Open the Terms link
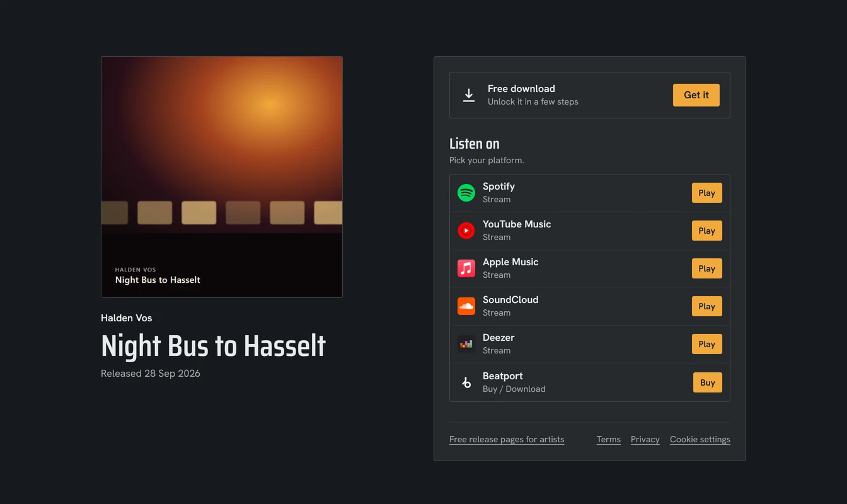This screenshot has height=504, width=847. click(609, 439)
